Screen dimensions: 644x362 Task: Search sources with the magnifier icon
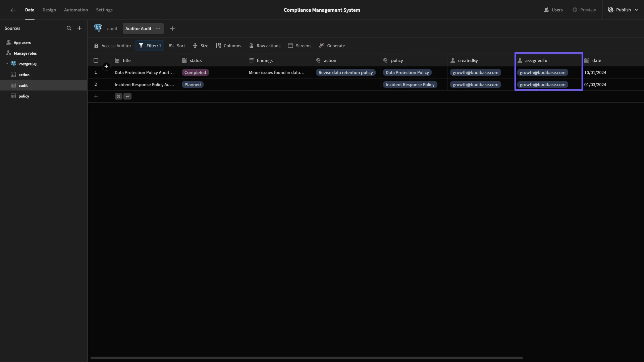tap(69, 28)
